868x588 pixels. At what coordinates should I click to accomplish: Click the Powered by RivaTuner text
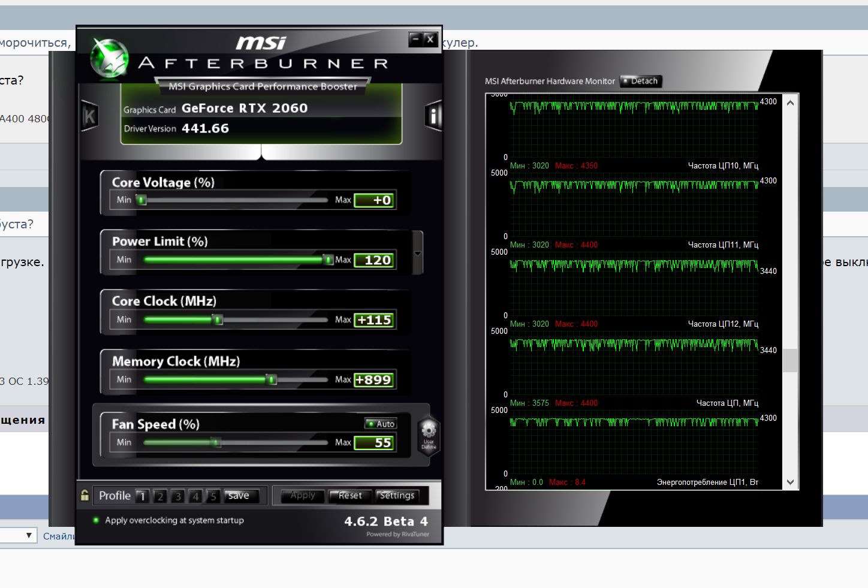point(398,534)
